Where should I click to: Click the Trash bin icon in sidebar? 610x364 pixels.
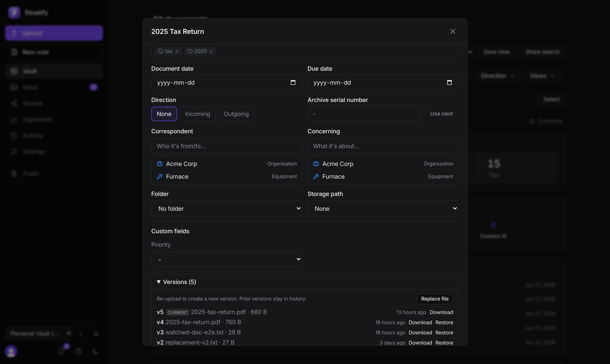tap(14, 174)
